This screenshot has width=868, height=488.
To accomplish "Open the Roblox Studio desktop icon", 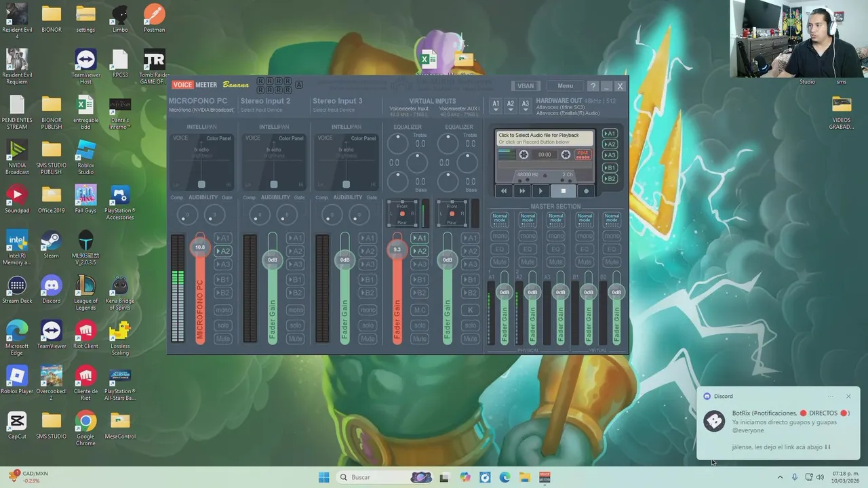I will click(85, 157).
